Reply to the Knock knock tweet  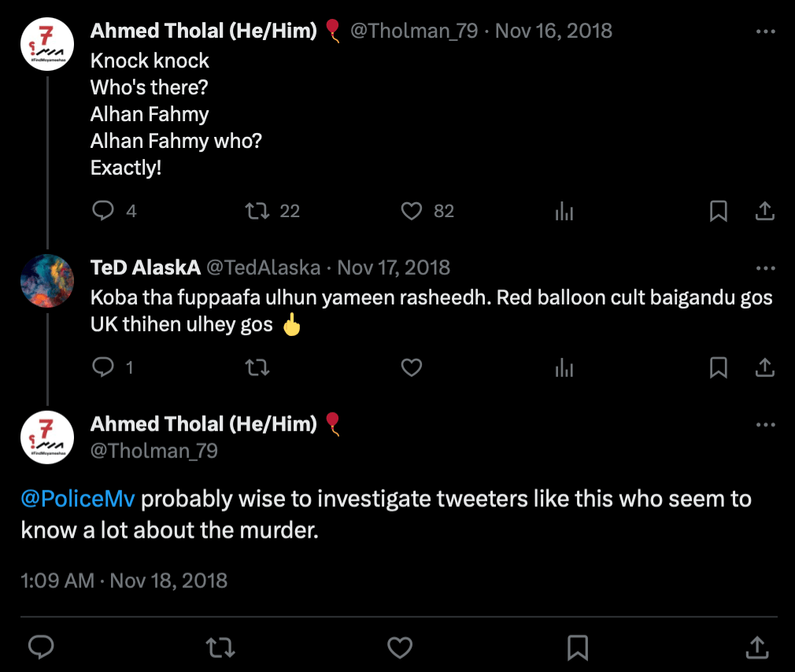click(104, 211)
